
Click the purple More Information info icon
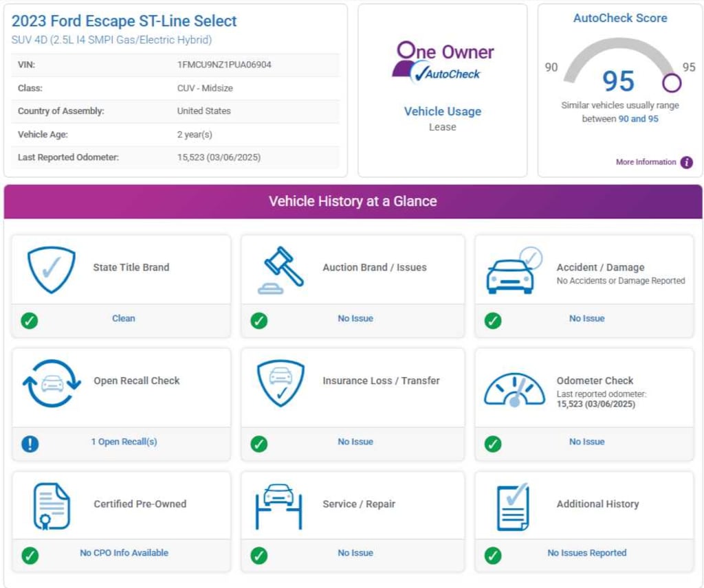[686, 163]
